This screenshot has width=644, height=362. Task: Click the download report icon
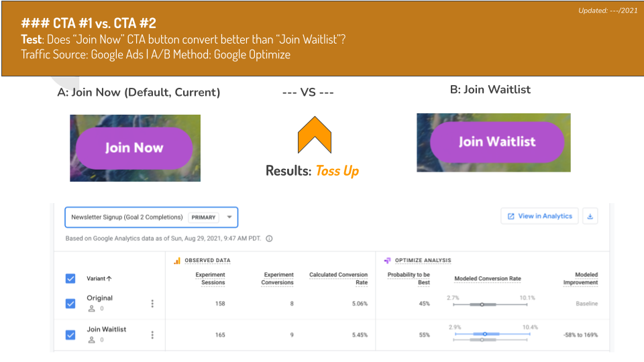[x=590, y=217]
